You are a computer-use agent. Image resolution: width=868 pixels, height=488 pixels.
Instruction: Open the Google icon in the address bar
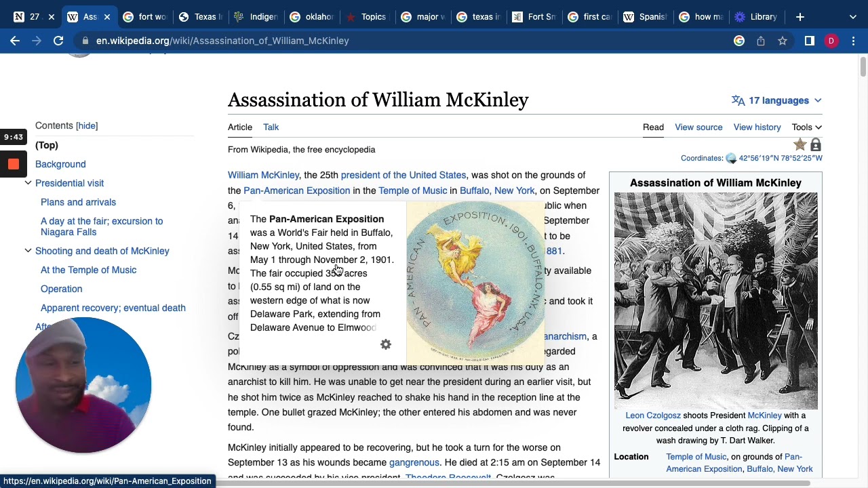click(739, 41)
